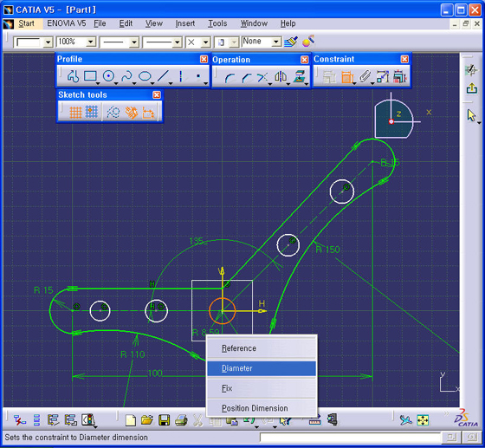
Task: Open the line thickness dropdown
Action: pyautogui.click(x=134, y=42)
